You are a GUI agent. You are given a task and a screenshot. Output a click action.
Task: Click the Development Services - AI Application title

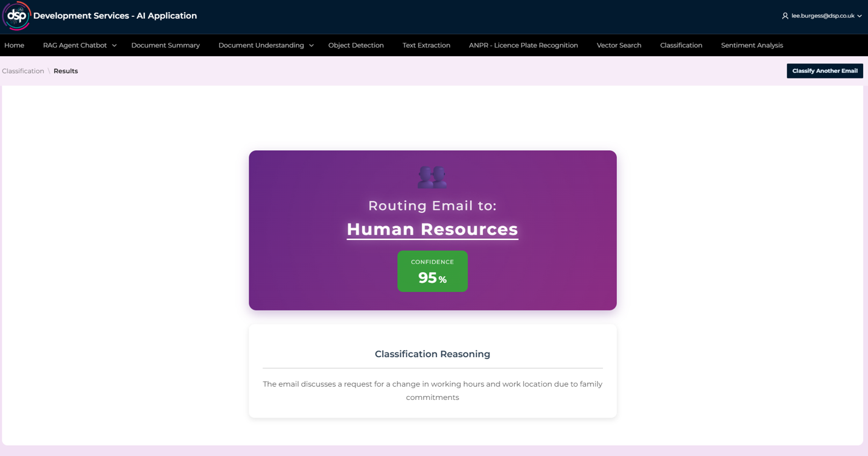pos(115,16)
